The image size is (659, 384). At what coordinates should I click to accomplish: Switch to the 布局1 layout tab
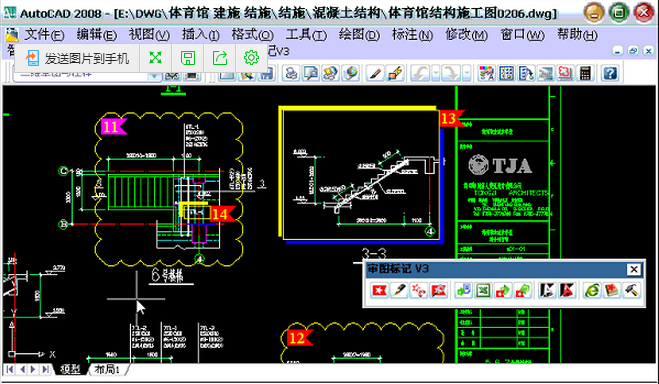tap(108, 370)
